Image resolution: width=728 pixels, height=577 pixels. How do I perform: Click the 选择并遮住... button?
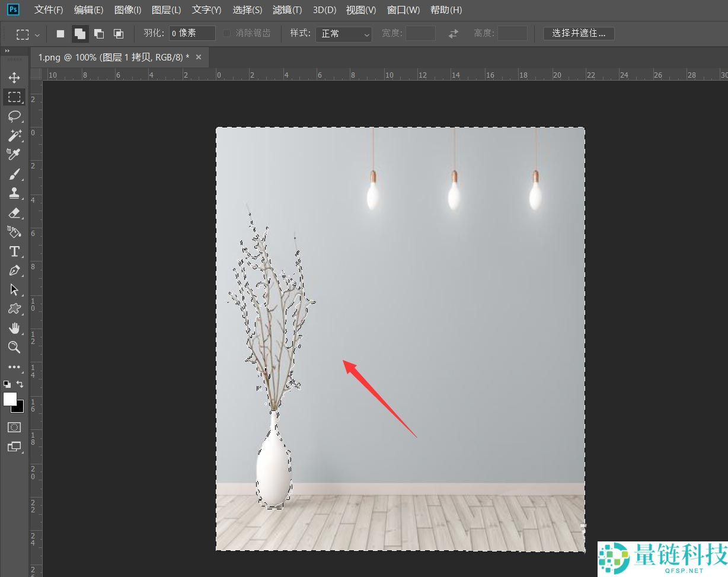pyautogui.click(x=579, y=34)
